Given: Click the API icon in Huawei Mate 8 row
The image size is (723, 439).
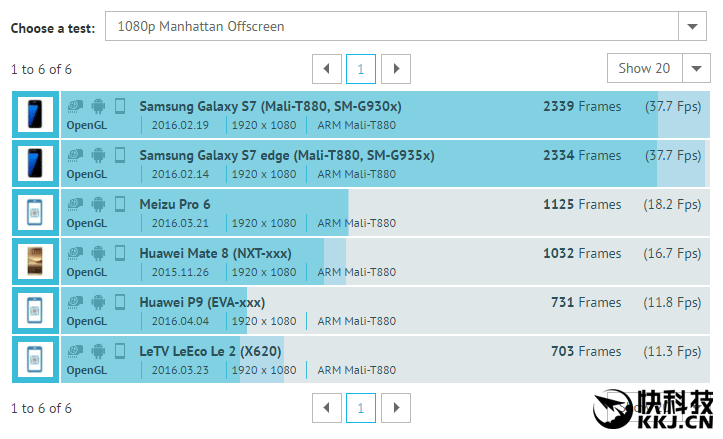Looking at the screenshot, I should (x=76, y=253).
